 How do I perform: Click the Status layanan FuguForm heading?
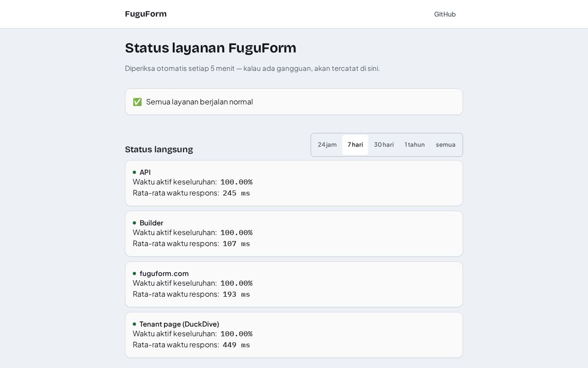pyautogui.click(x=210, y=48)
